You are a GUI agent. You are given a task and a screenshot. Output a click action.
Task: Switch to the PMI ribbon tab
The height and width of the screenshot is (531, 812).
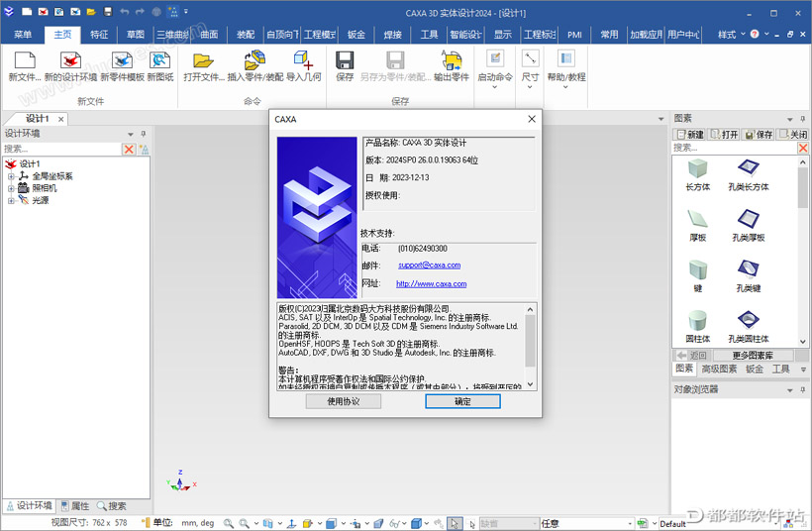pyautogui.click(x=574, y=35)
